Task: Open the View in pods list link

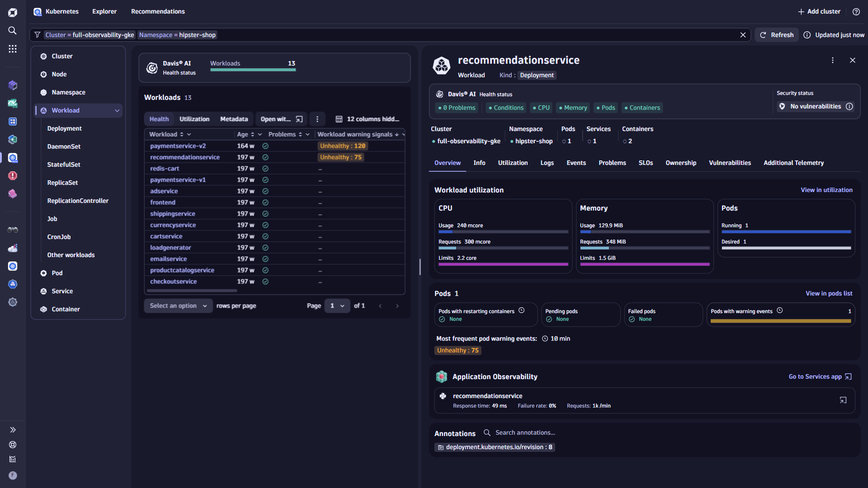Action: [x=829, y=293]
